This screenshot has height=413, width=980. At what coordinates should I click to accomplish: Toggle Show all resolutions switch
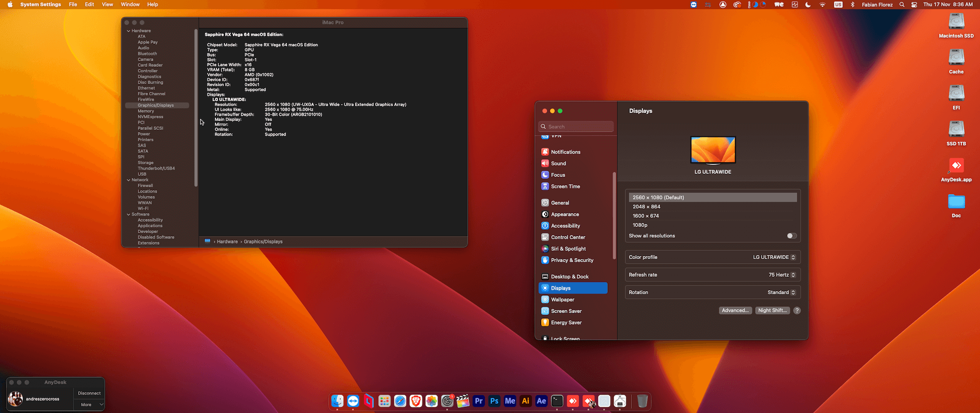click(x=791, y=236)
